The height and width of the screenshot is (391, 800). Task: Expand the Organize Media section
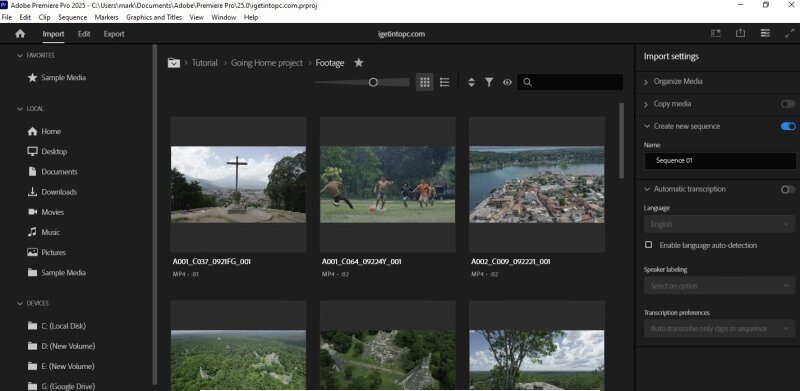coord(646,82)
